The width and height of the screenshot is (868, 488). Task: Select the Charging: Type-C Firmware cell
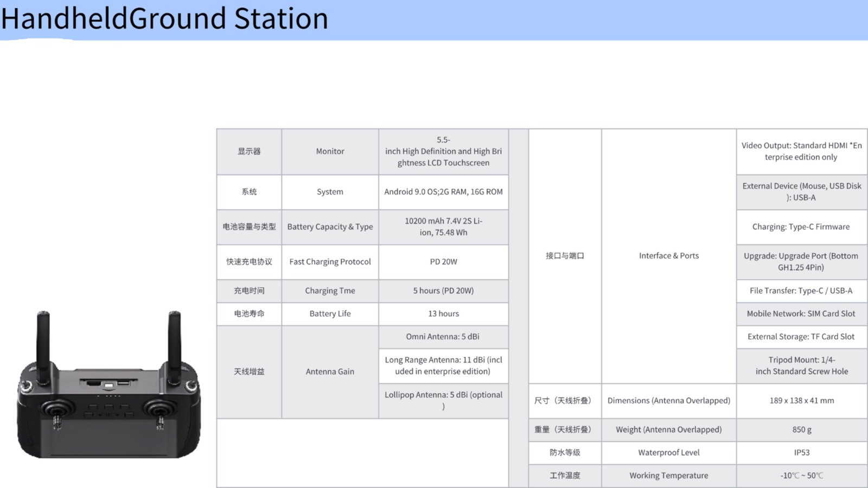801,227
